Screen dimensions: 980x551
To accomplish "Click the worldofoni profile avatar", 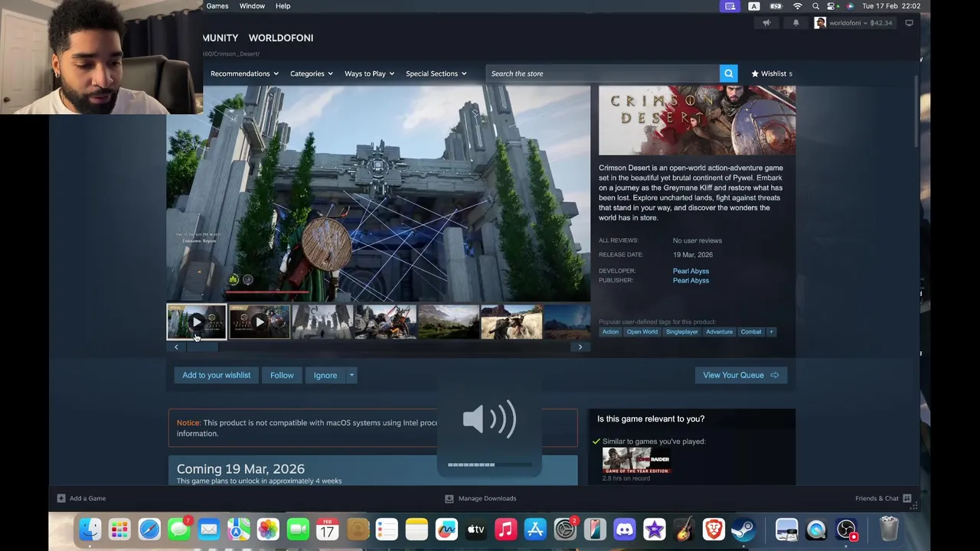I will (820, 23).
